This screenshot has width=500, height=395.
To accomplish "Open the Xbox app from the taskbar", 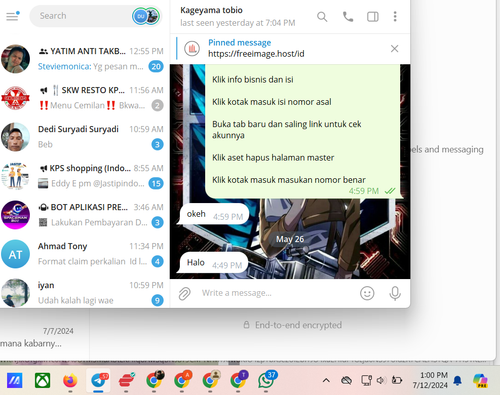I will point(42,380).
